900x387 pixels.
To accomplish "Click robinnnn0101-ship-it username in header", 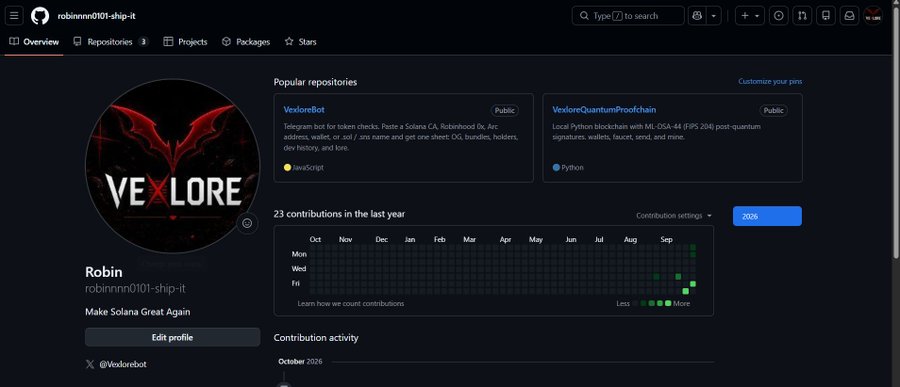I will pyautogui.click(x=96, y=16).
